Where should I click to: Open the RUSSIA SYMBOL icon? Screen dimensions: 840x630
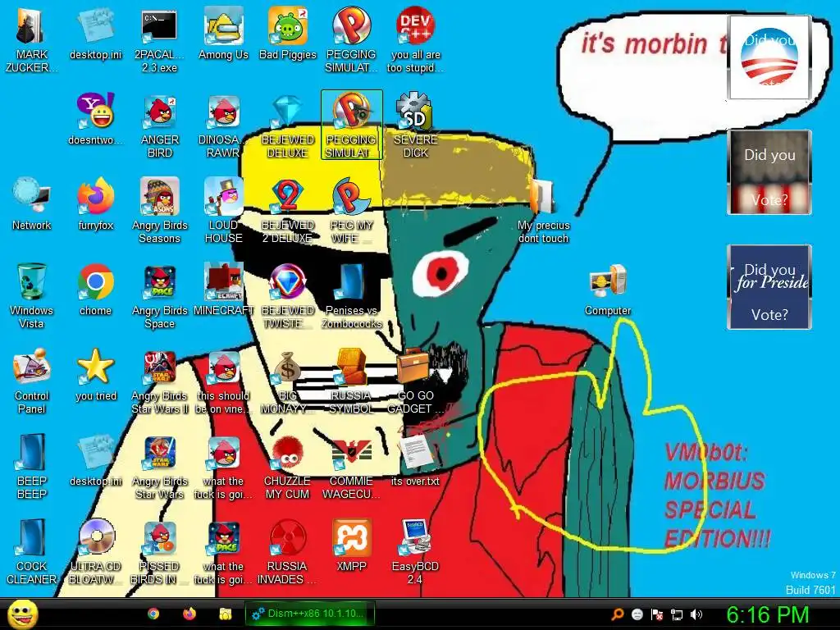[x=351, y=381]
